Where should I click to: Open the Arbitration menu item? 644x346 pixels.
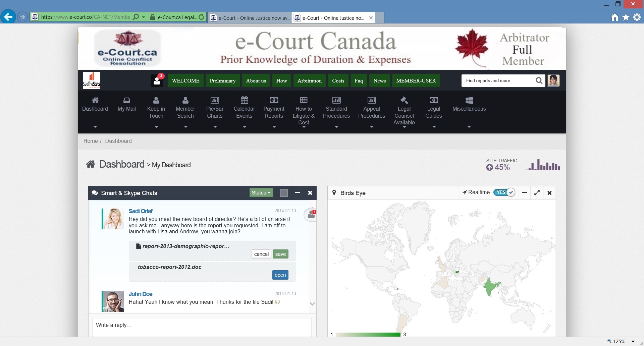point(309,81)
